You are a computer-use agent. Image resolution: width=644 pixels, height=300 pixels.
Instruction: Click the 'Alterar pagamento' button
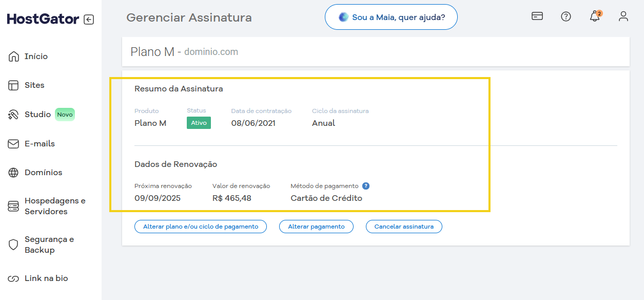316,227
